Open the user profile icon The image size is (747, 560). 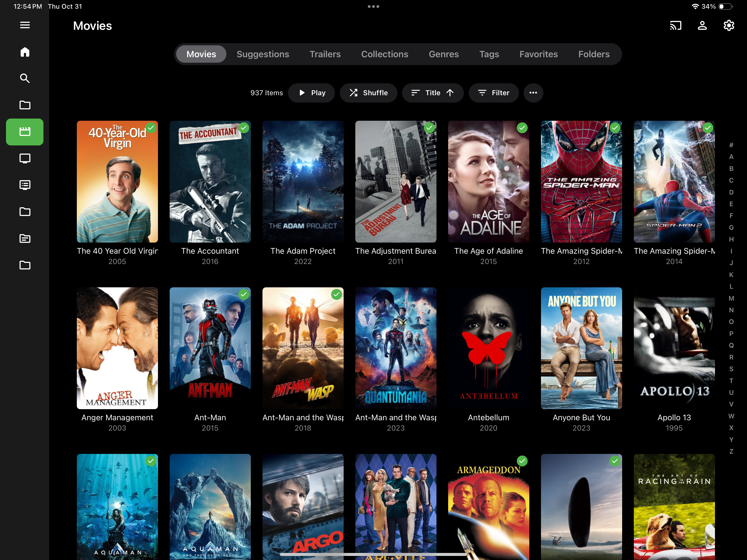(x=702, y=26)
